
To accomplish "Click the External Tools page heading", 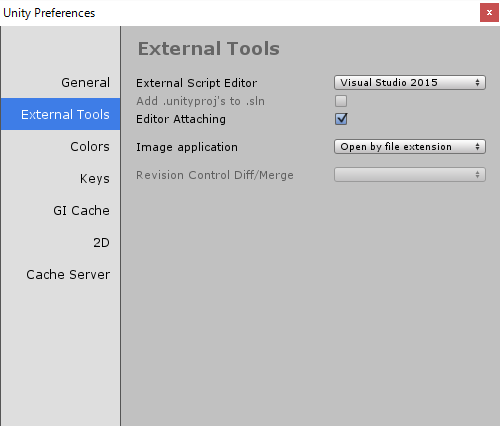I will pyautogui.click(x=209, y=49).
